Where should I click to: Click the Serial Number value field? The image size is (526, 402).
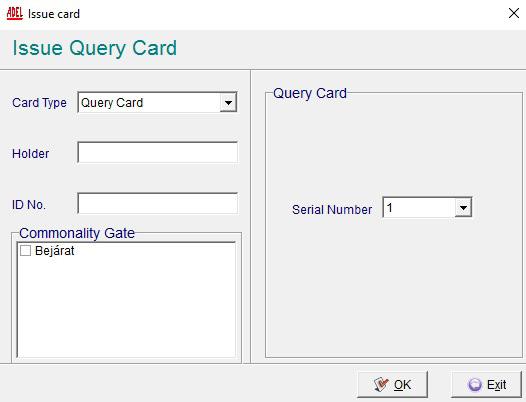click(x=419, y=208)
